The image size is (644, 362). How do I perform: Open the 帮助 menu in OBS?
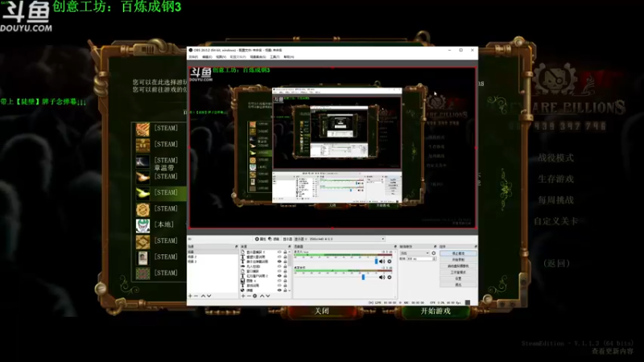click(289, 57)
